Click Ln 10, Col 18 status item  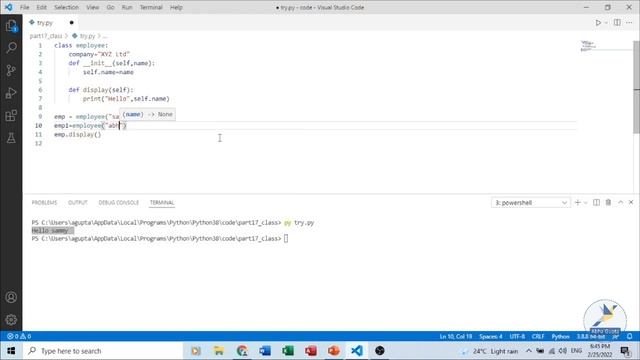point(456,336)
